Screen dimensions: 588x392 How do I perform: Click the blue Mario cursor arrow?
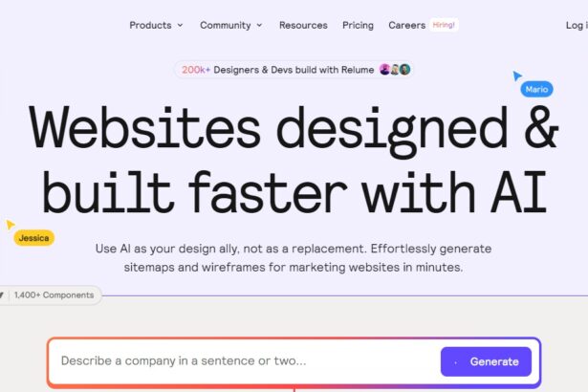tap(517, 76)
